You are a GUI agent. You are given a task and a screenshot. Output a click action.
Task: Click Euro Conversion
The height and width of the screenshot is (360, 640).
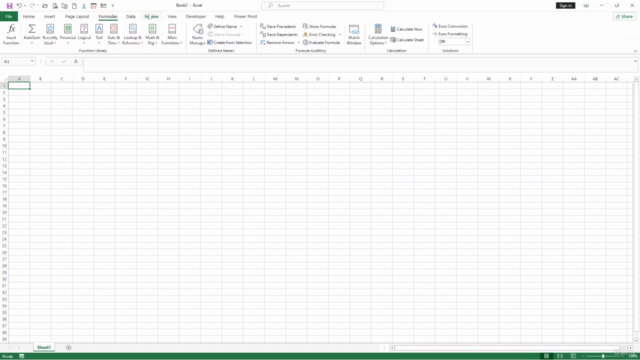click(450, 26)
